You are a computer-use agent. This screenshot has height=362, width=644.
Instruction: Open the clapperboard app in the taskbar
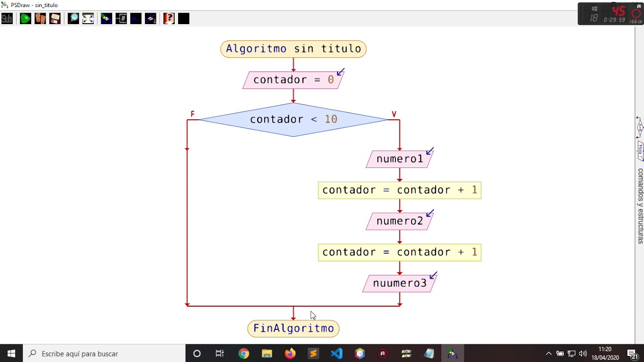coord(406,353)
